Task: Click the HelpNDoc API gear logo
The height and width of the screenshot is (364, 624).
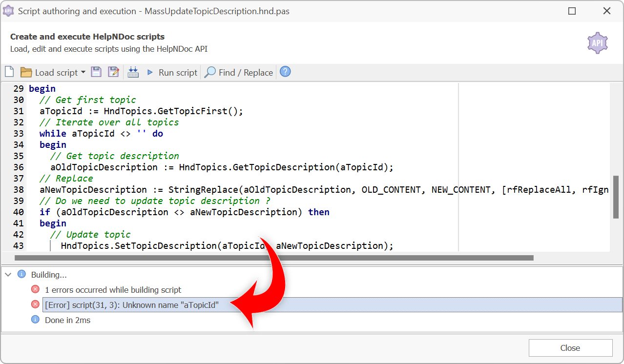Action: tap(598, 43)
